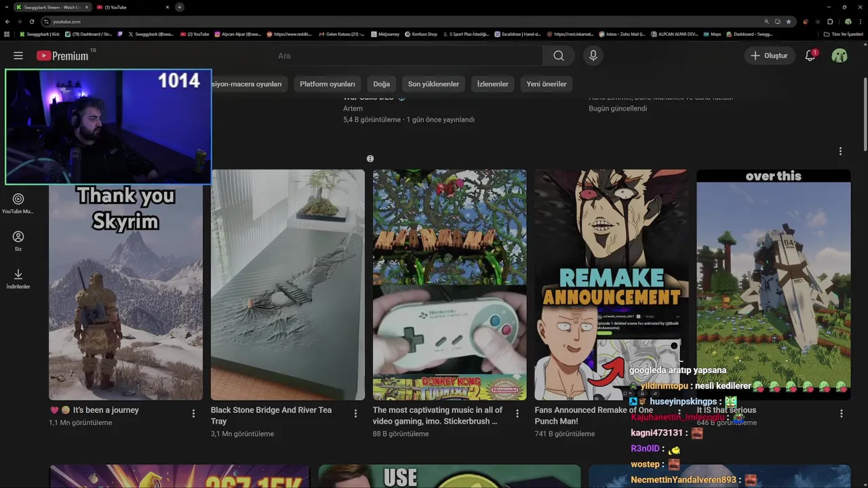Select the İzlenenler chip
The image size is (868, 488).
pyautogui.click(x=493, y=84)
